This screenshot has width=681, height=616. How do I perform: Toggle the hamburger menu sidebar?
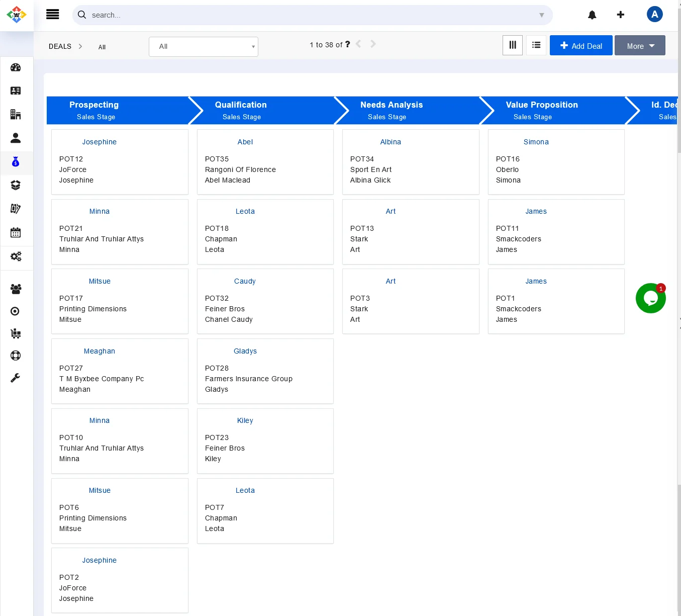(53, 15)
